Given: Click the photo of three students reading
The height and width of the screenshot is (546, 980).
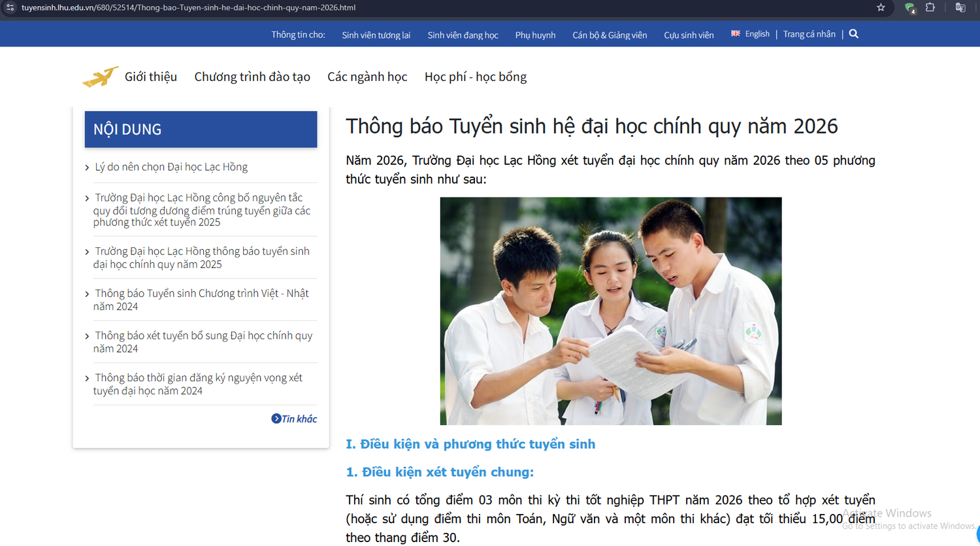Looking at the screenshot, I should click(611, 311).
